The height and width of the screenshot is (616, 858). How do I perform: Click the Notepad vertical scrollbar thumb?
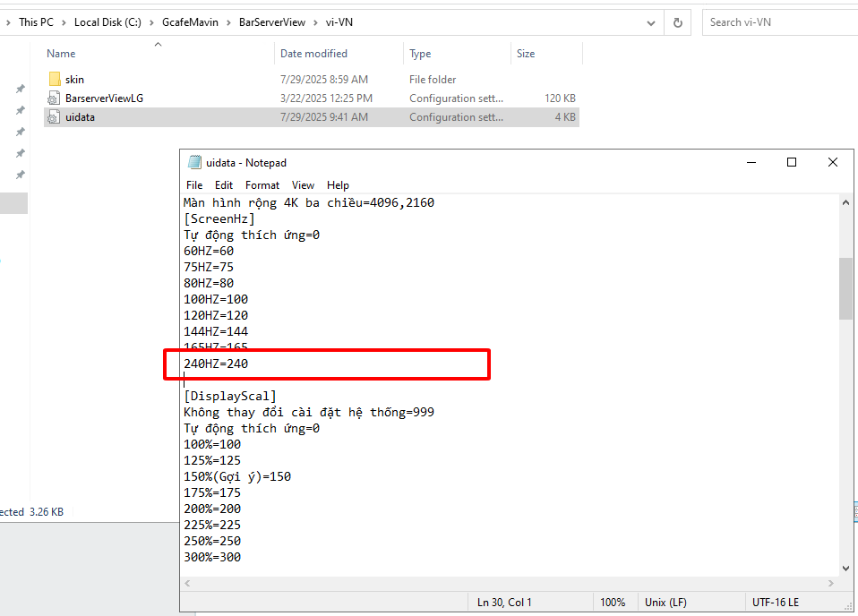pyautogui.click(x=845, y=287)
